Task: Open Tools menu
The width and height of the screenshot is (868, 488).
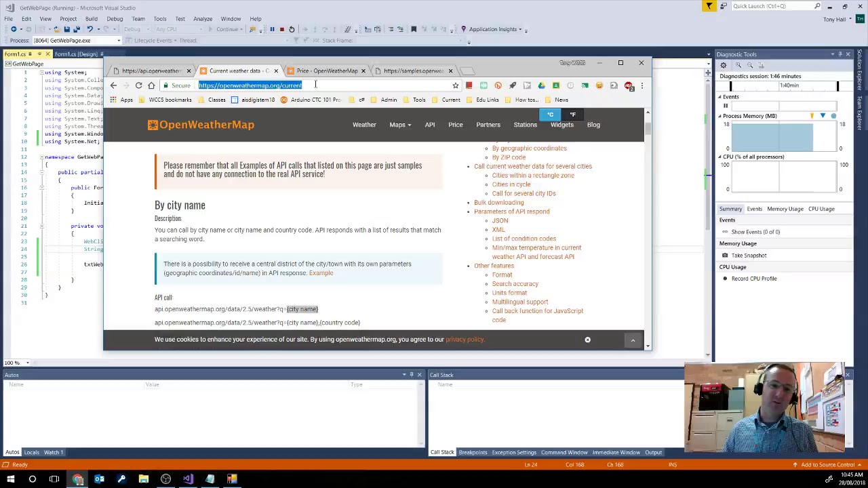Action: pyautogui.click(x=160, y=19)
